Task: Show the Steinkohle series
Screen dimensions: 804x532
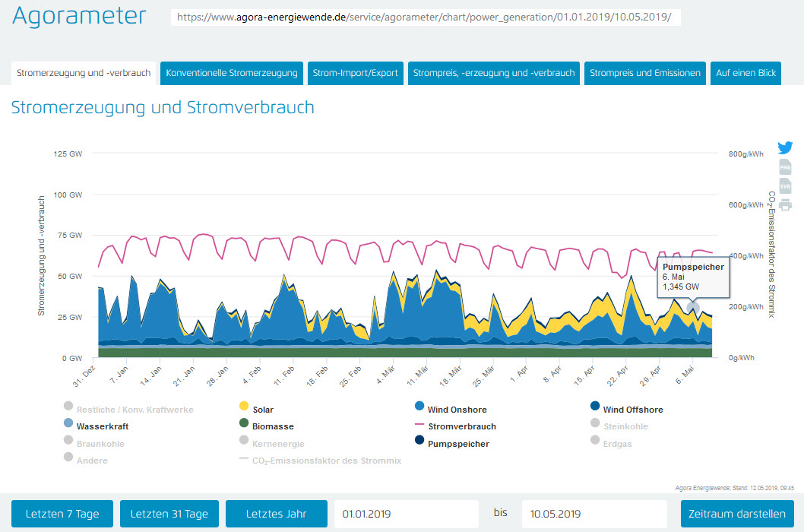Action: 625,426
